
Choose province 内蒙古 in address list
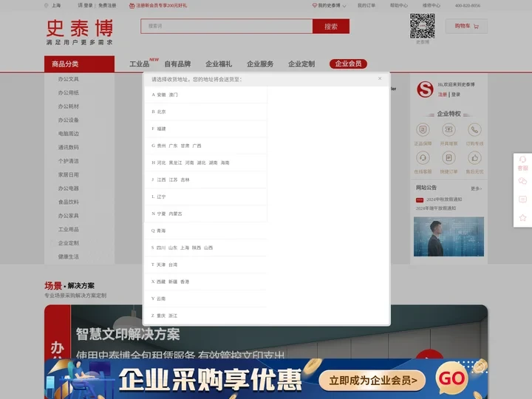[x=175, y=214]
